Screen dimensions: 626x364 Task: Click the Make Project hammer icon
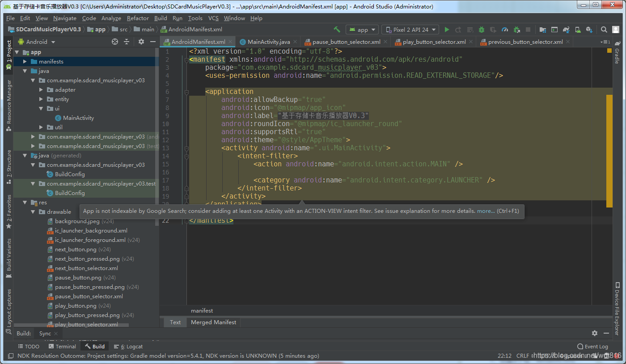(337, 30)
